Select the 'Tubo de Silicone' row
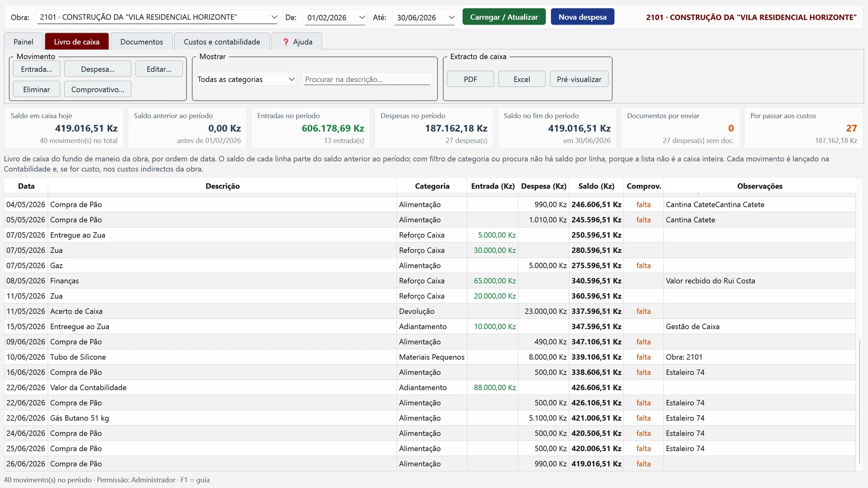The height and width of the screenshot is (488, 868). click(430, 357)
